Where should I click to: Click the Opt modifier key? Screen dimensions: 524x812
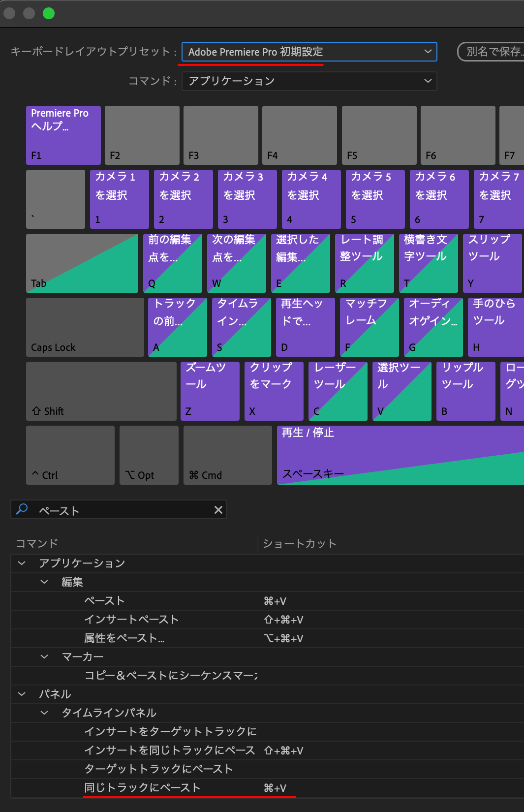pos(149,455)
